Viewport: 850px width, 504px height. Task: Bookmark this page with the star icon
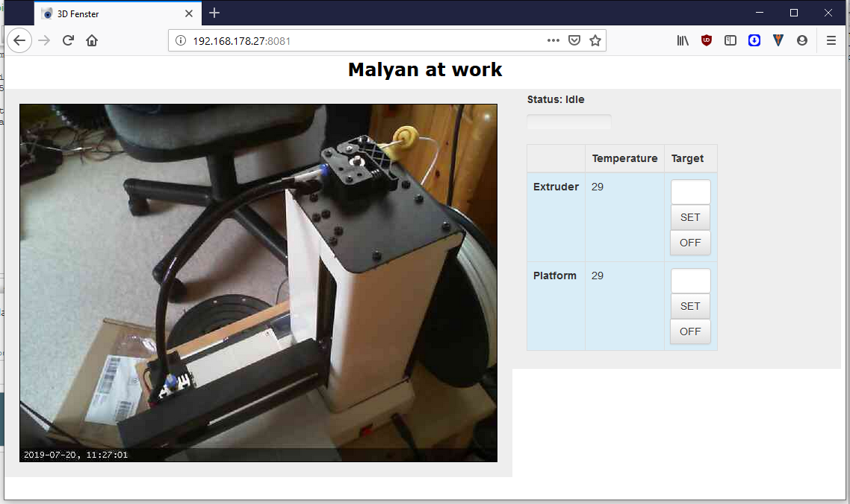point(595,40)
